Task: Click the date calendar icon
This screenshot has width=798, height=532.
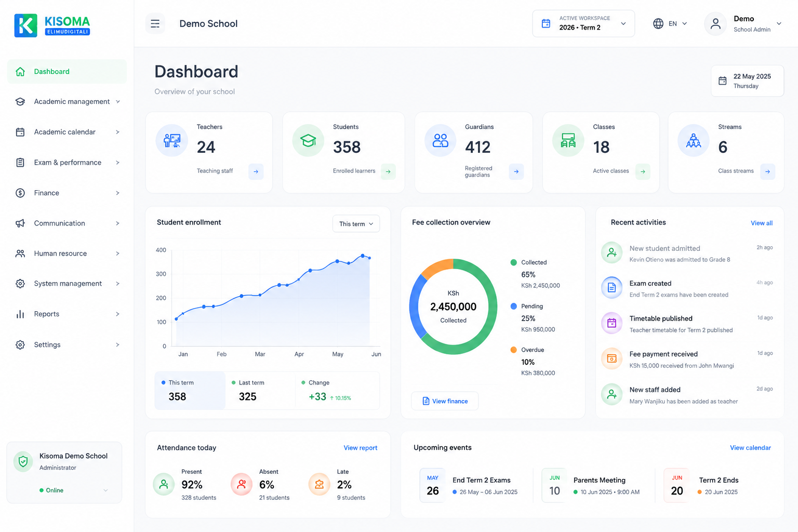Action: pos(722,81)
